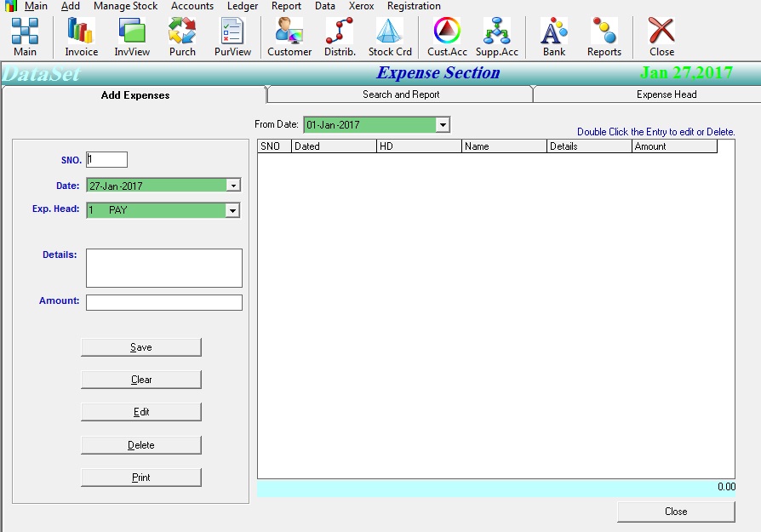Viewport: 761px width, 532px height.
Task: Open the Reports toolbar icon
Action: click(604, 37)
